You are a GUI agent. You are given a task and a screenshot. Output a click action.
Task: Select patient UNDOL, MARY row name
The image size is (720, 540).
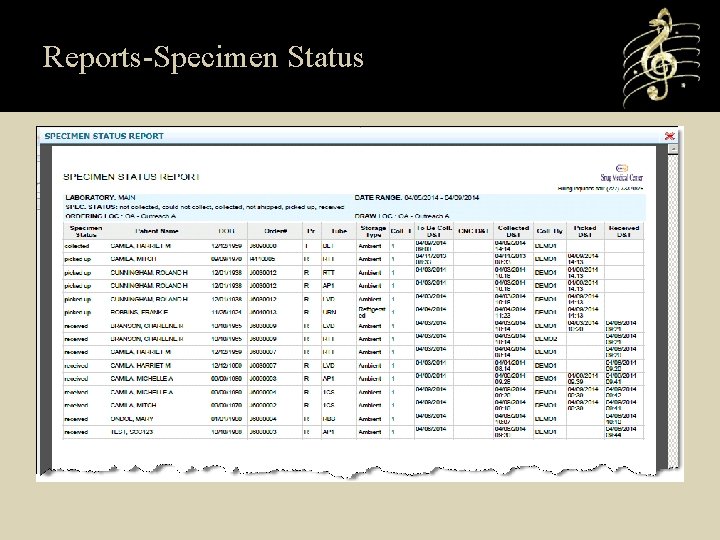(x=132, y=419)
